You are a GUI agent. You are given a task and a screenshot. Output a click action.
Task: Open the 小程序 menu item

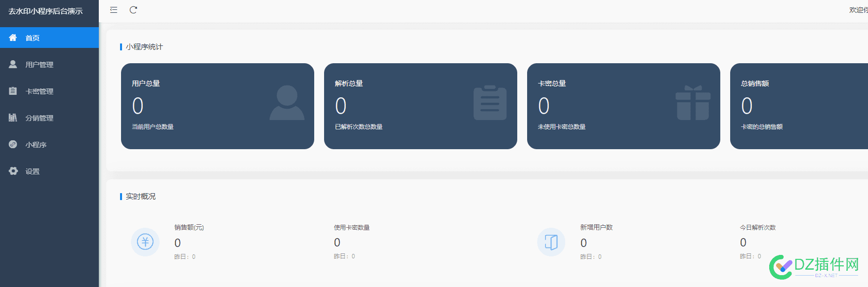tap(49, 144)
